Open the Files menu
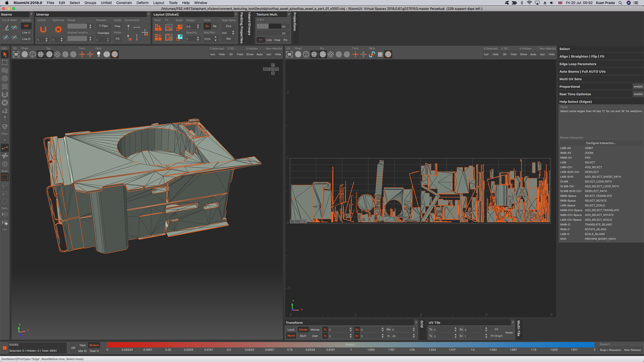The width and height of the screenshot is (644, 362). click(x=50, y=3)
